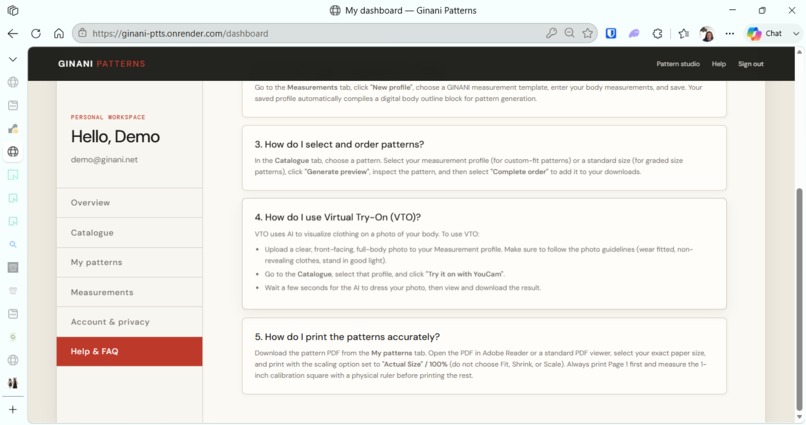Open Account & privacy section
806x425 pixels.
[130, 322]
